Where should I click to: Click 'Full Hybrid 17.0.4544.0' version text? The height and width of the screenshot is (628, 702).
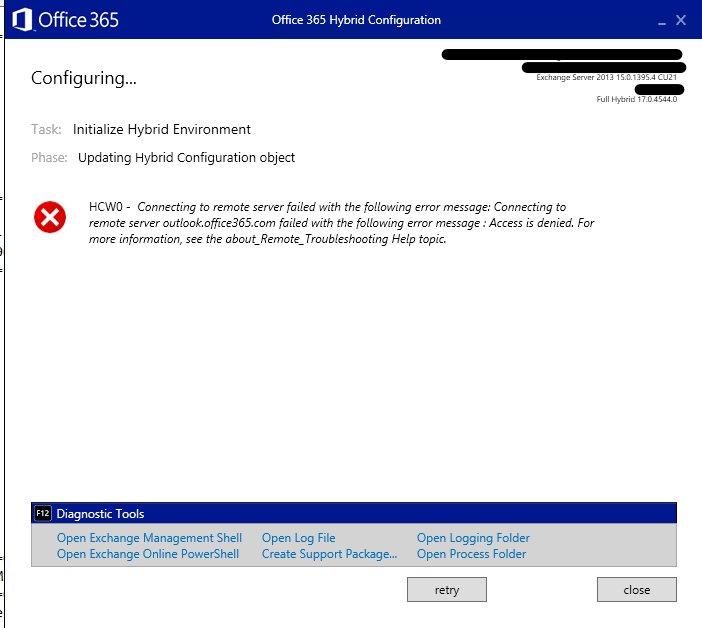coord(637,99)
